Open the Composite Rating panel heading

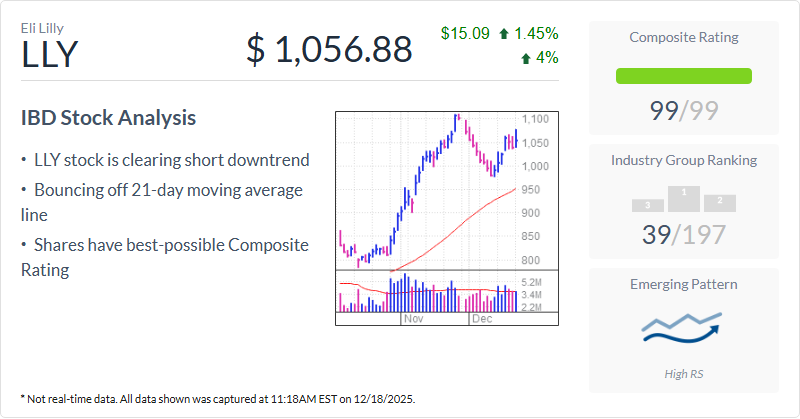point(684,38)
